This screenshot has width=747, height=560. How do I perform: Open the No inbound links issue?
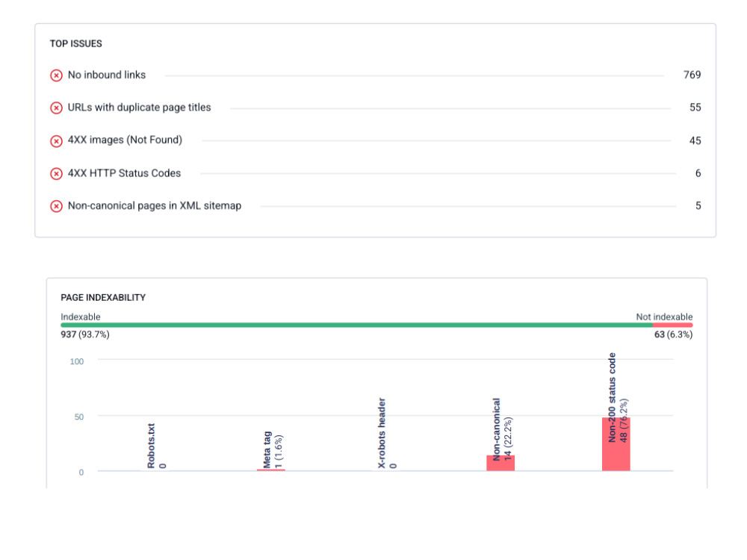tap(107, 75)
